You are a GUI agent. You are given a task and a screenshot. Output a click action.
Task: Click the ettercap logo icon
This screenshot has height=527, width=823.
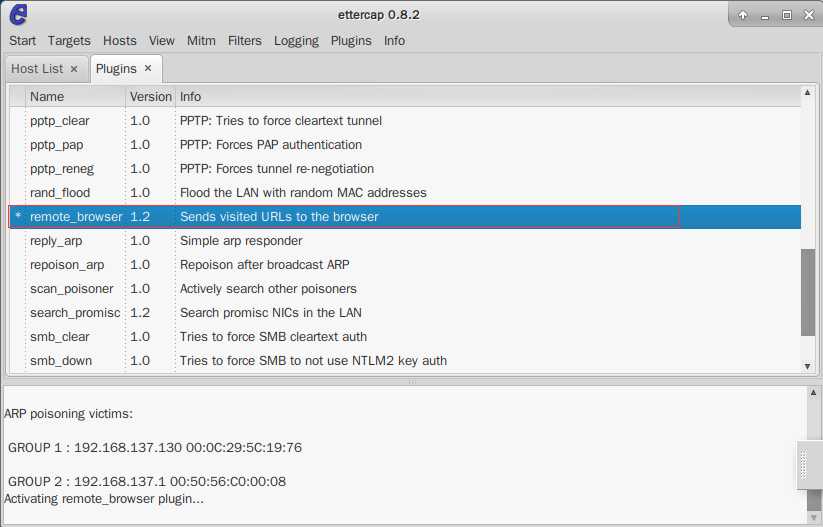point(18,14)
